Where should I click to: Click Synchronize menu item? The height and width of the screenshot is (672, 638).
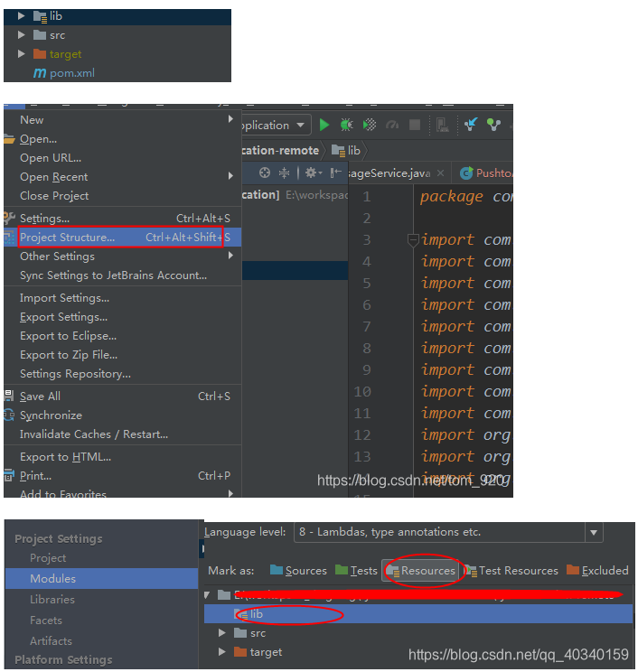123,415
